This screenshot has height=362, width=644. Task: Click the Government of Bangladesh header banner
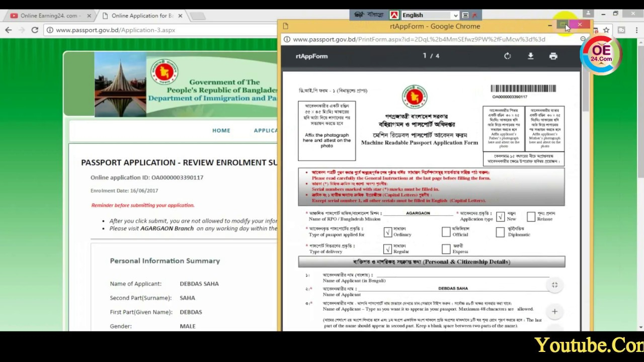point(171,84)
